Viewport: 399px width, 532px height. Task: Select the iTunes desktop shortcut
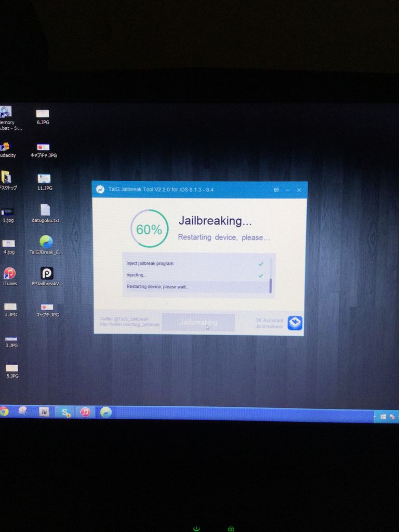pos(9,276)
